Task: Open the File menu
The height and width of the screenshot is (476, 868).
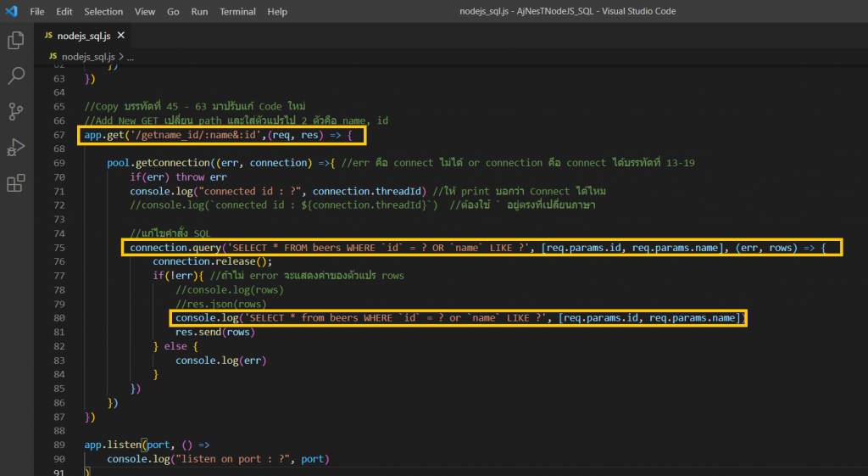Action: [37, 11]
